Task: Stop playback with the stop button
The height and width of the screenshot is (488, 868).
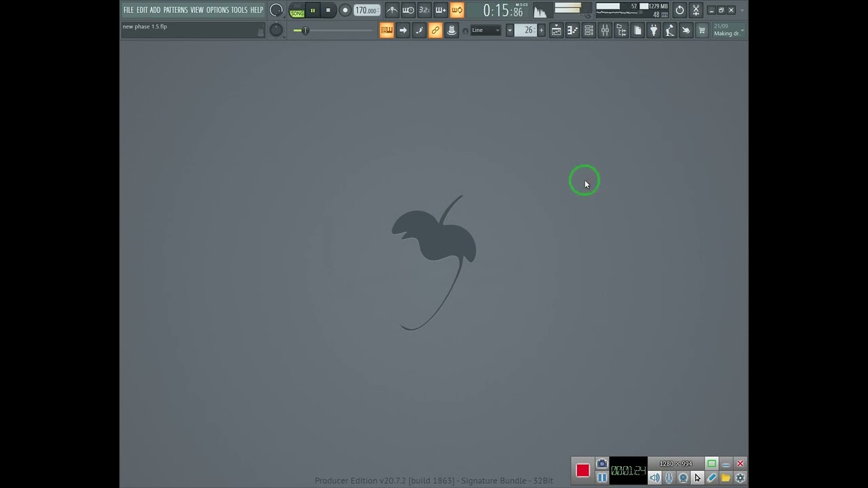Action: click(328, 10)
